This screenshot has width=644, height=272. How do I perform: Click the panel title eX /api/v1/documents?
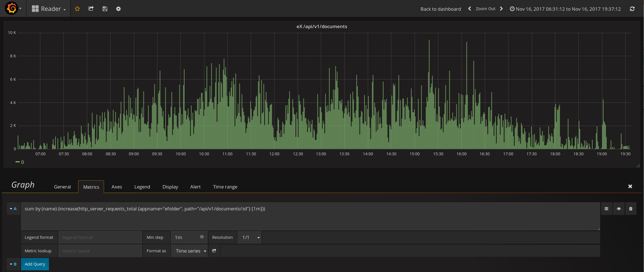(x=322, y=26)
